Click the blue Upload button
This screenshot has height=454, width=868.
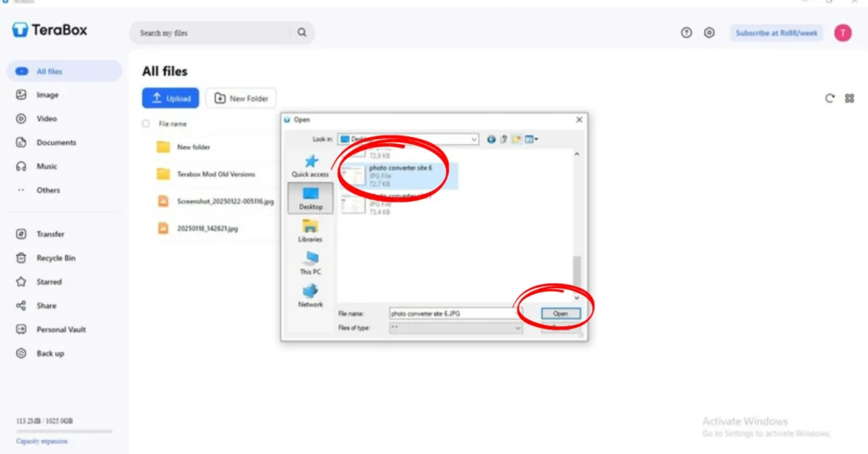(170, 98)
